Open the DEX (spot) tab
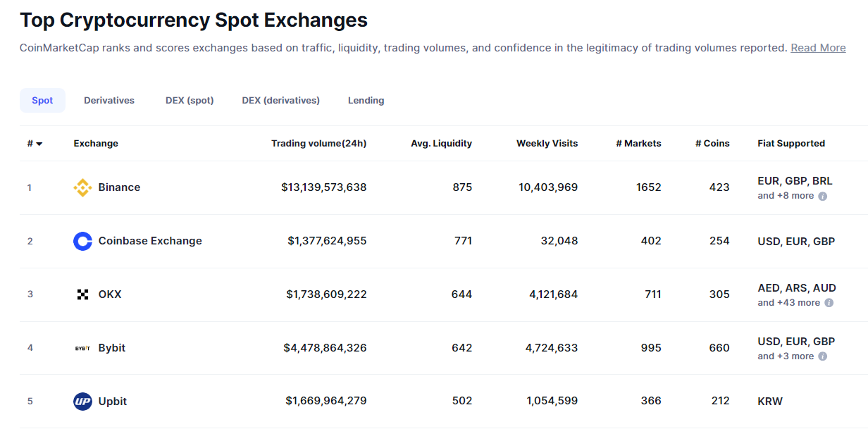 click(x=190, y=100)
